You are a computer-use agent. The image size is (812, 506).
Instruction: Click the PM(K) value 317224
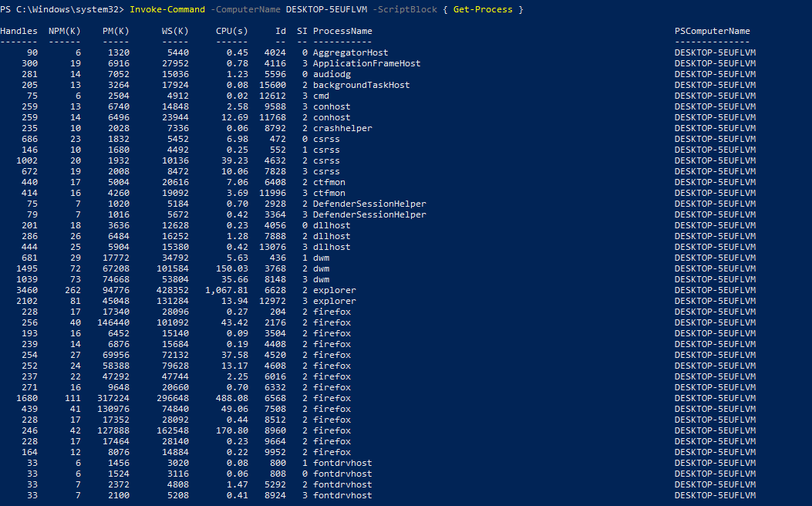(x=113, y=398)
